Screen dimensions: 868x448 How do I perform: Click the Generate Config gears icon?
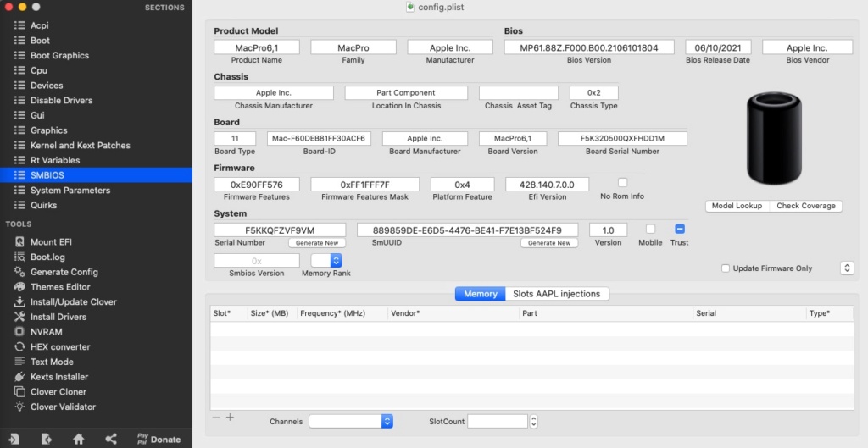(x=19, y=272)
